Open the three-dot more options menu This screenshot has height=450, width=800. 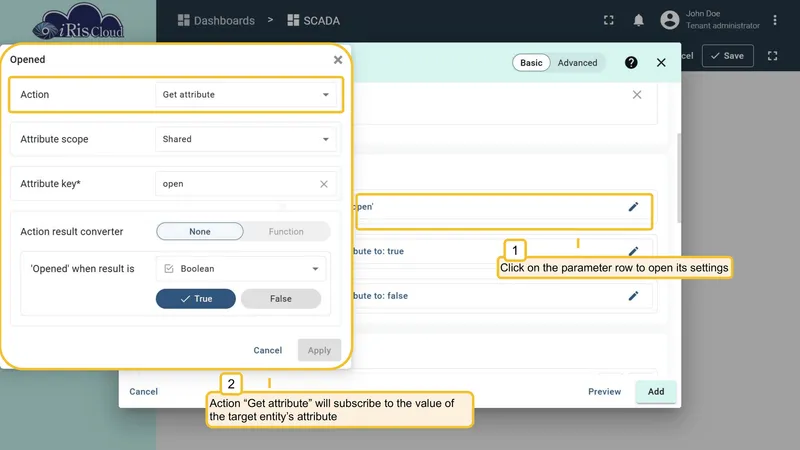tap(774, 20)
